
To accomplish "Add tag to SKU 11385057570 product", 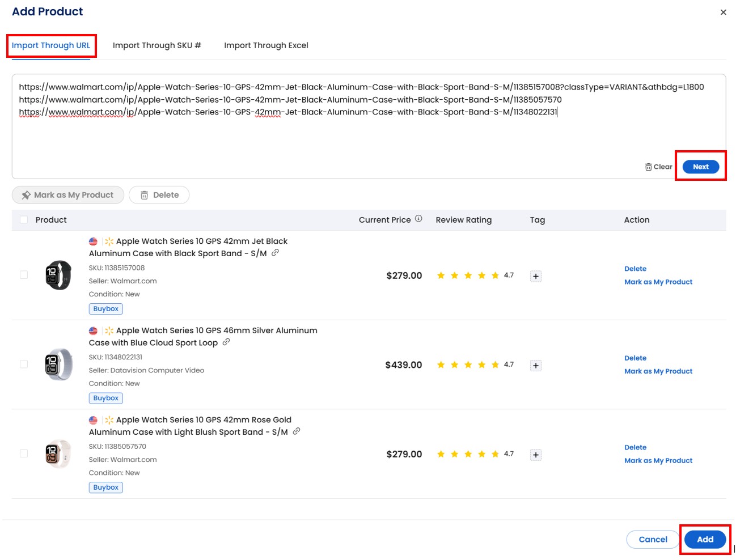I will pyautogui.click(x=536, y=455).
